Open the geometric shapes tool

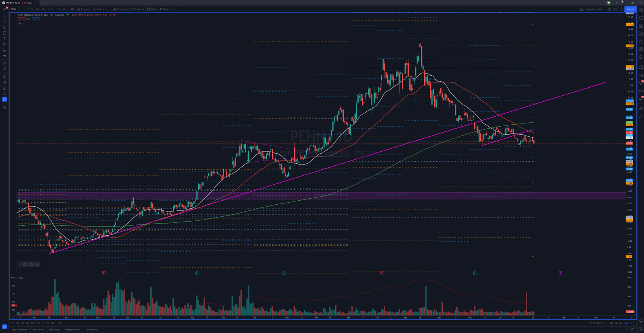coord(4,33)
